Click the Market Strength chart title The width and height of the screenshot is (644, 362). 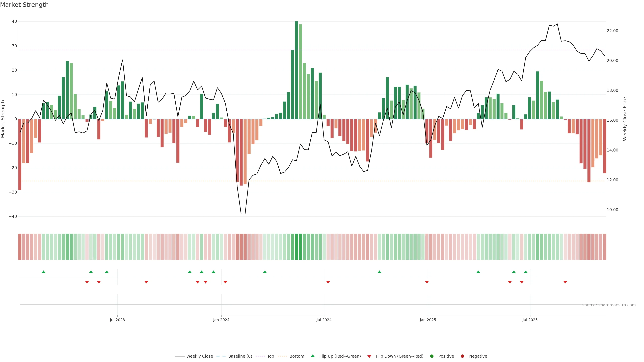(x=24, y=5)
